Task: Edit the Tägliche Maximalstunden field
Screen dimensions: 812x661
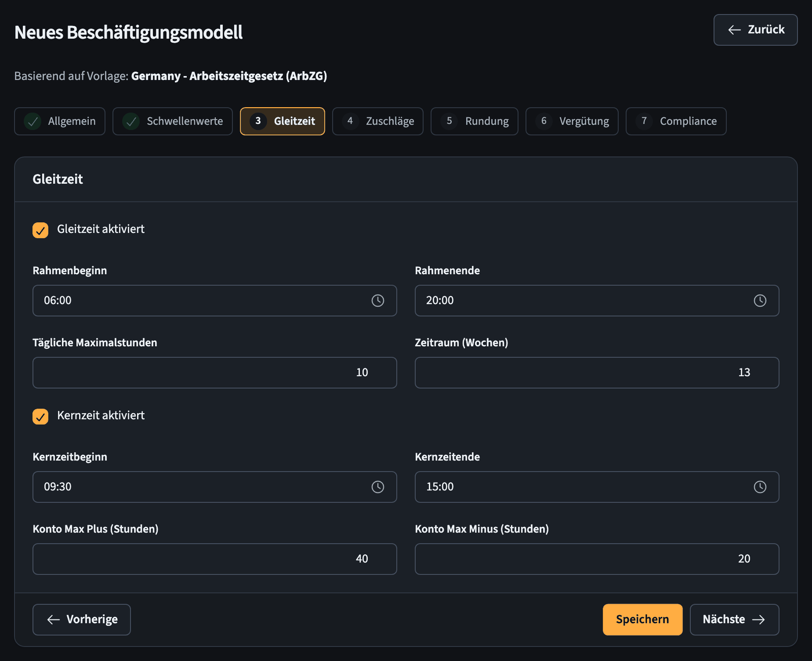Action: pos(215,373)
